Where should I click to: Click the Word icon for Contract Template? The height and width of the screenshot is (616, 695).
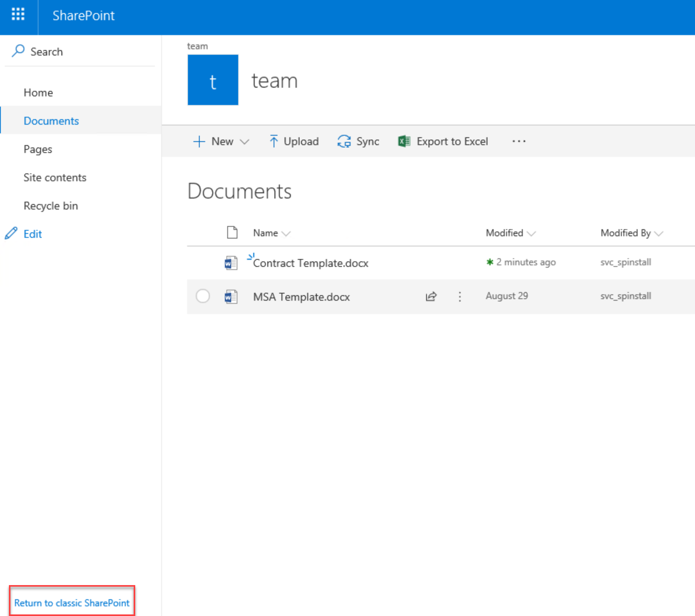coord(231,263)
